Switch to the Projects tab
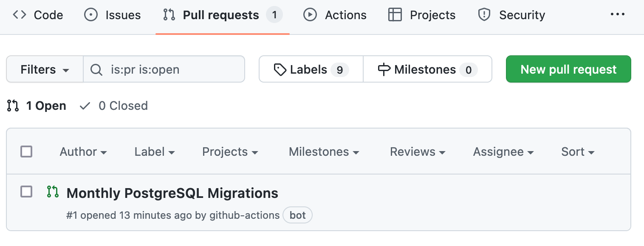The height and width of the screenshot is (246, 644). 422,15
